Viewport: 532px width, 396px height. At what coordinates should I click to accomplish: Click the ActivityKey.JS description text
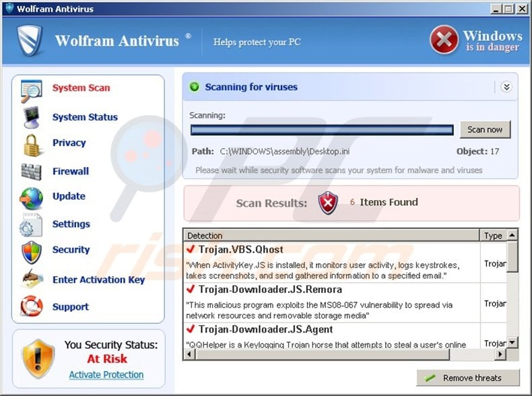pos(323,270)
